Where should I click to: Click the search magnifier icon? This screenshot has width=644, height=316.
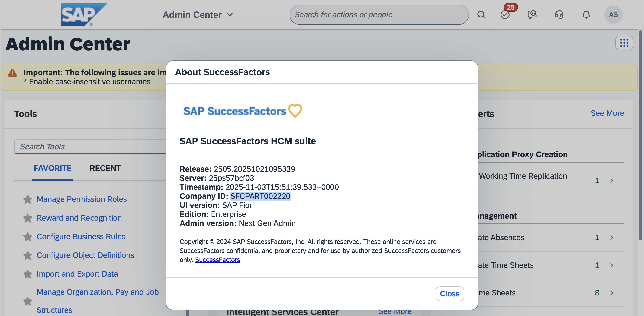click(x=481, y=15)
